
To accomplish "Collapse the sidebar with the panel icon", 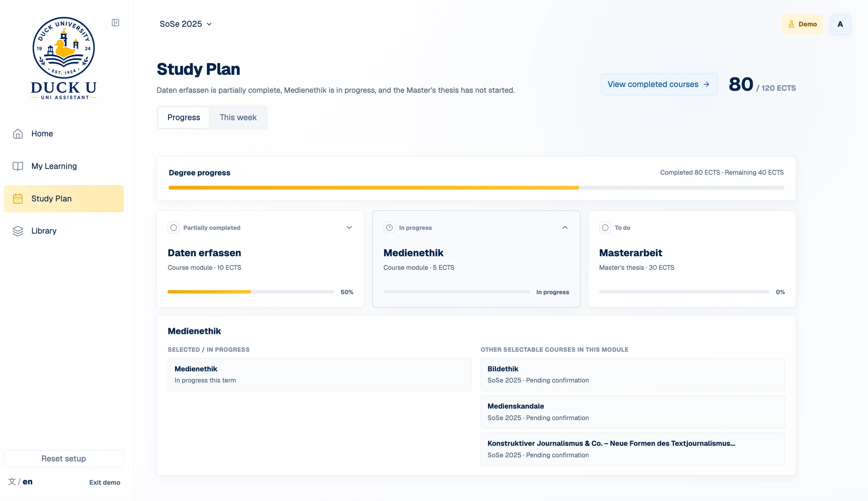I will point(115,23).
